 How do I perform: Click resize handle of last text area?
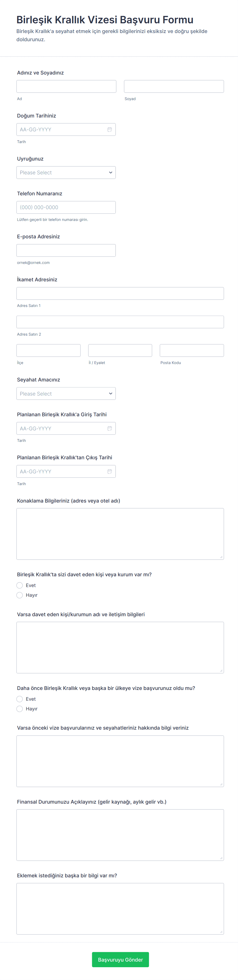221,932
